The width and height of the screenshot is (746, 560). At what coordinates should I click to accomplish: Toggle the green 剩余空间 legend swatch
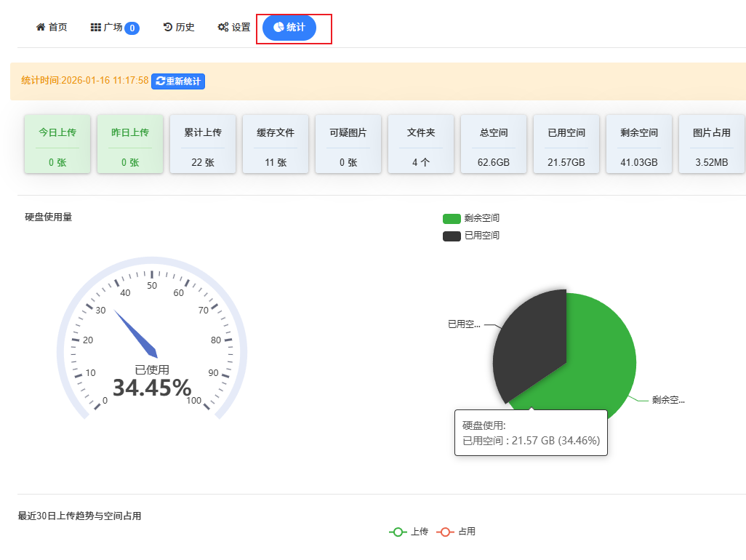point(452,218)
